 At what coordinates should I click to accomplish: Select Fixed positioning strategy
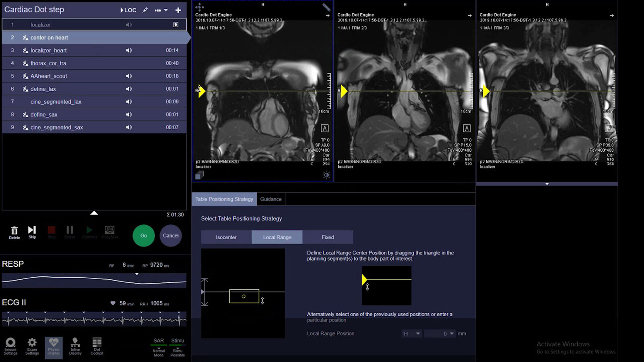point(328,237)
